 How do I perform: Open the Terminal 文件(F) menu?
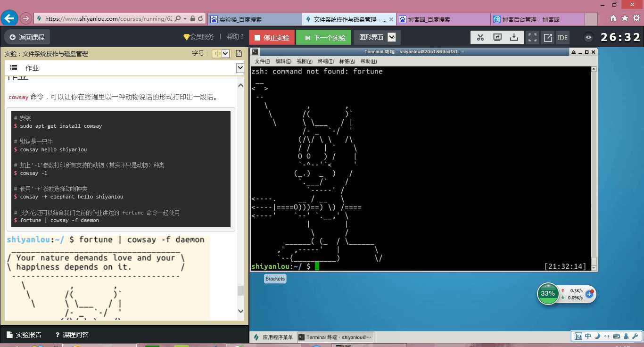click(262, 61)
